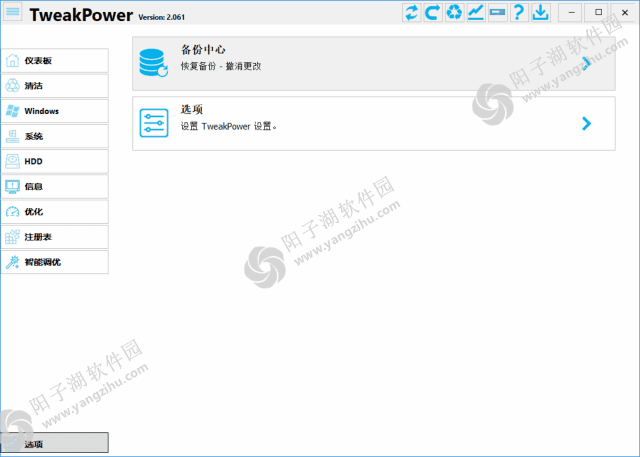Open the performance chart toolbar icon
The height and width of the screenshot is (457, 640).
pyautogui.click(x=476, y=12)
